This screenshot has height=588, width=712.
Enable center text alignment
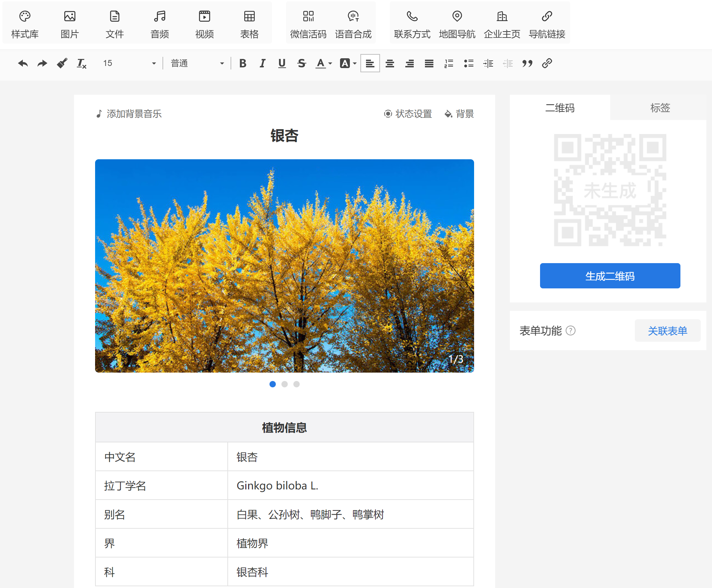390,64
